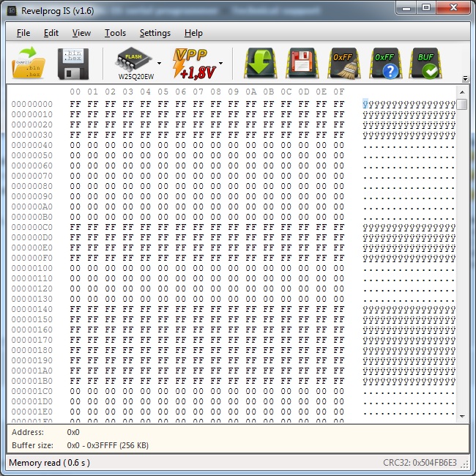Select last byte 00 in row 00000130

[x=339, y=299]
